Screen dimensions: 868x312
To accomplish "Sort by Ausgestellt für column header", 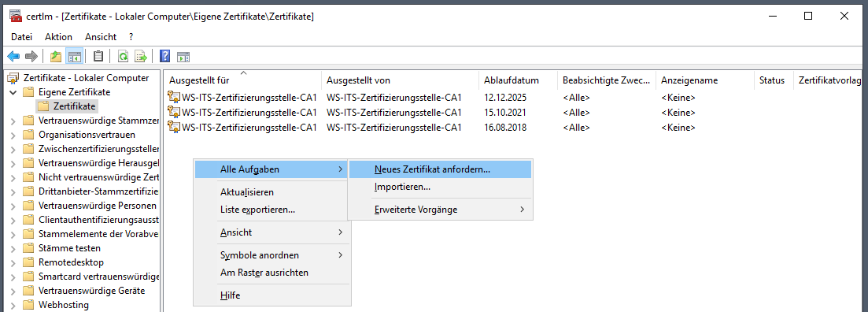I will click(242, 80).
